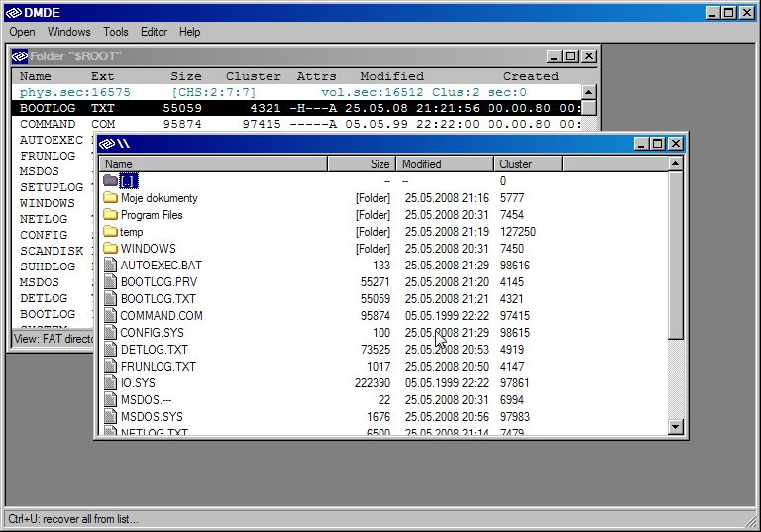Select WINDOWS entry in $ROOT window
Viewport: 761px width, 532px height.
coord(48,203)
